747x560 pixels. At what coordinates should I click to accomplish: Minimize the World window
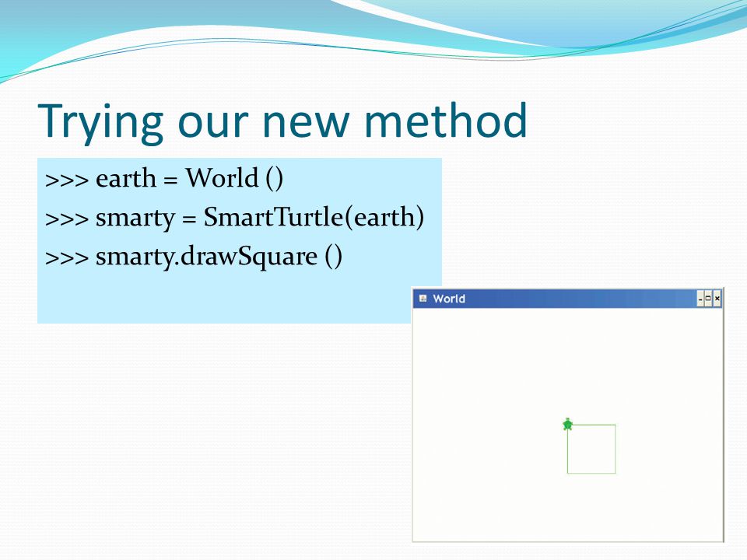(700, 299)
